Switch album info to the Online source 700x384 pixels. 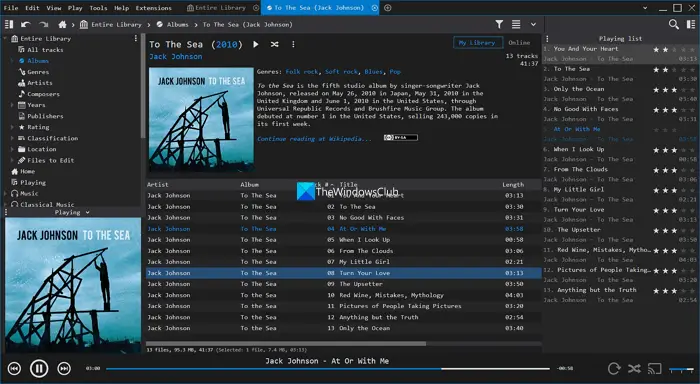[x=519, y=42]
